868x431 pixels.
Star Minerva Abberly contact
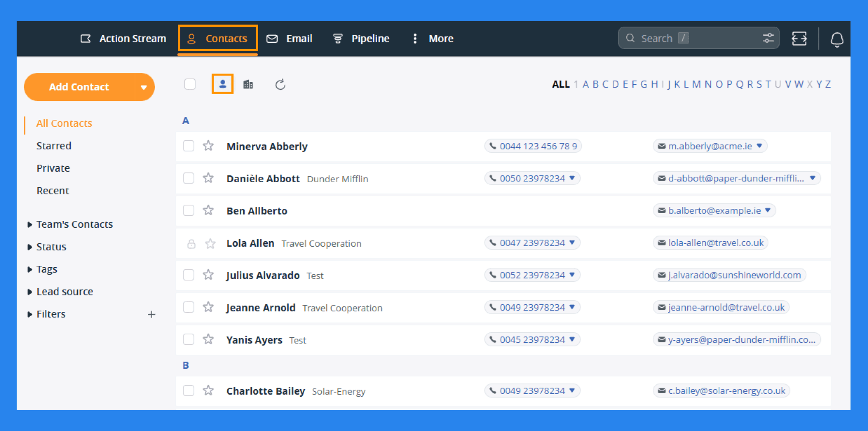click(208, 146)
